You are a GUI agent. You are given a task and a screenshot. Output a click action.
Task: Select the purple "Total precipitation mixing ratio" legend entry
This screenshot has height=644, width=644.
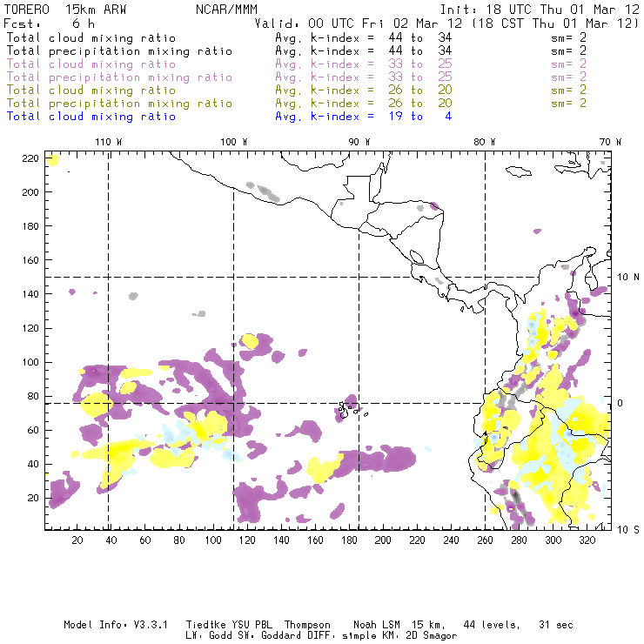(x=119, y=77)
